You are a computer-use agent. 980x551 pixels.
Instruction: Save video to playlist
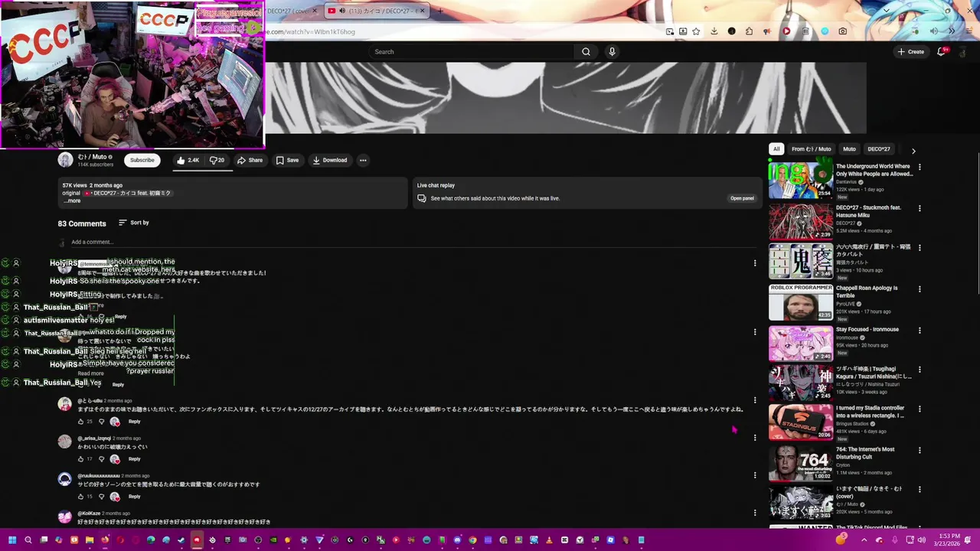pyautogui.click(x=287, y=160)
